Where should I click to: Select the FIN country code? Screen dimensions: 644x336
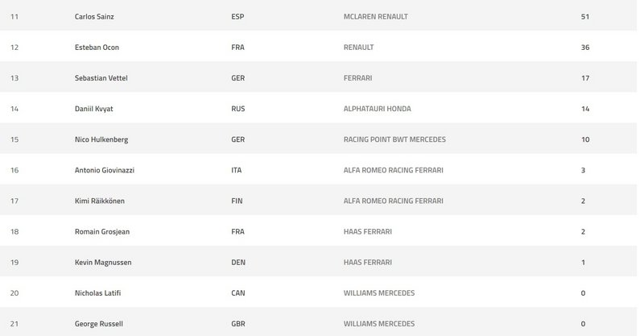pos(237,201)
